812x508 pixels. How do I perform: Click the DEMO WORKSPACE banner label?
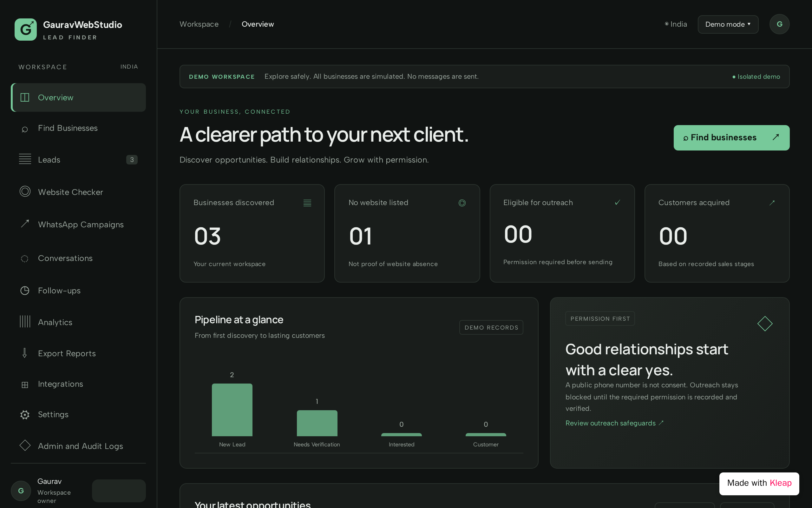(x=222, y=77)
